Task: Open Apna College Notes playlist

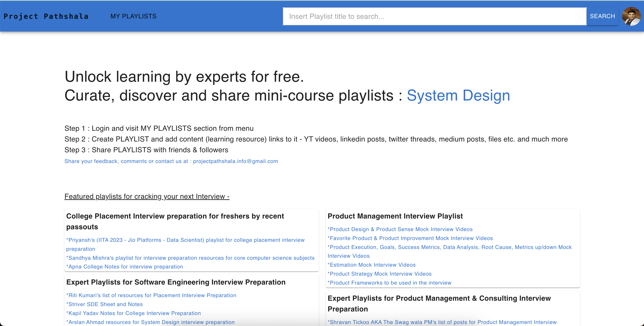Action: pos(124,267)
